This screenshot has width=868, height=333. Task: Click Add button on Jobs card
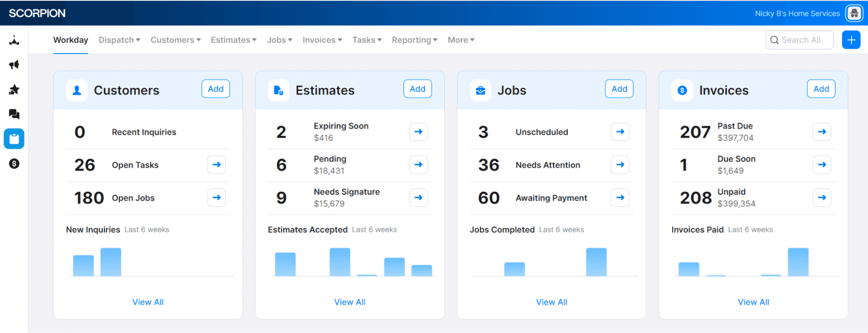[619, 89]
